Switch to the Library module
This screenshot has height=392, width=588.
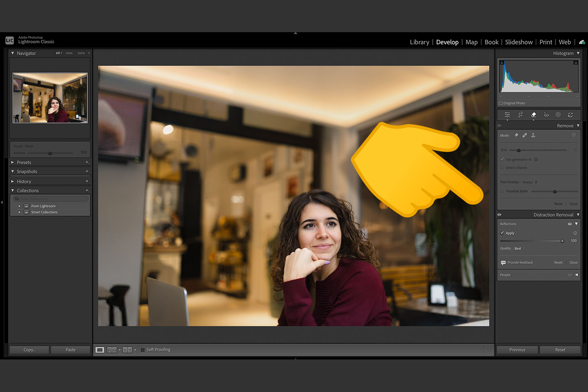(419, 42)
